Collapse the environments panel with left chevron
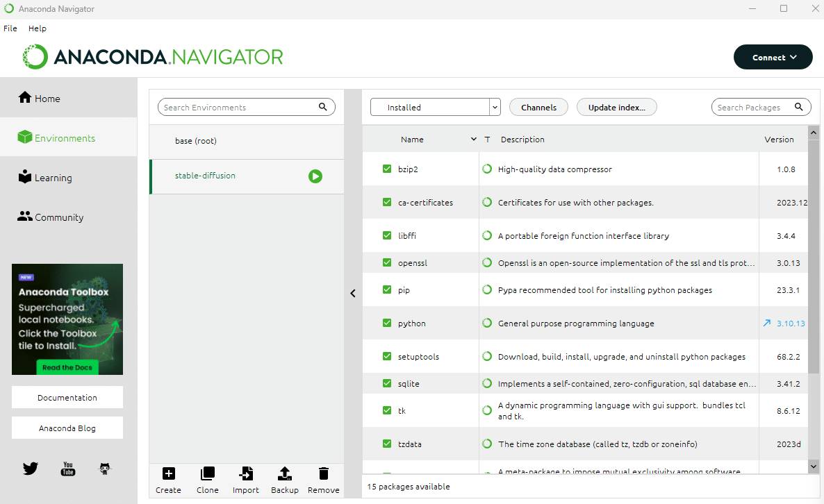 click(353, 294)
